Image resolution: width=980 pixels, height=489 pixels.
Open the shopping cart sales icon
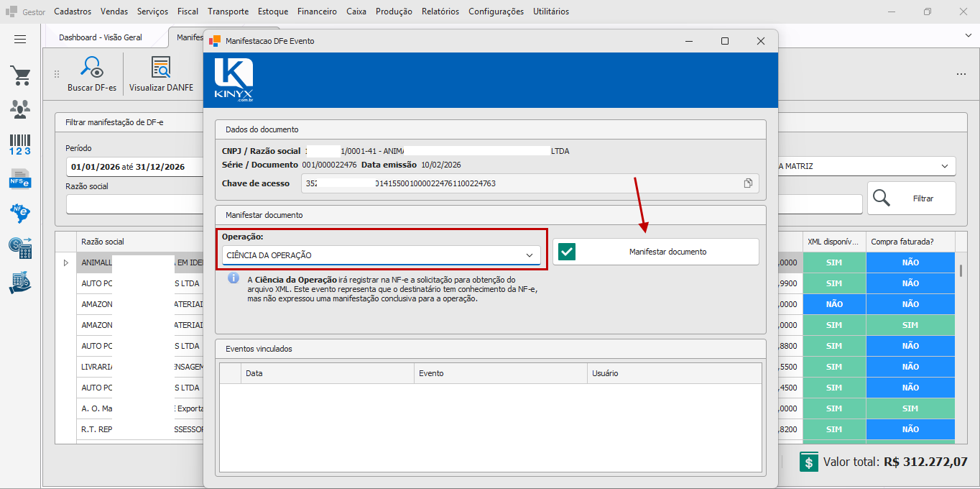pyautogui.click(x=20, y=76)
